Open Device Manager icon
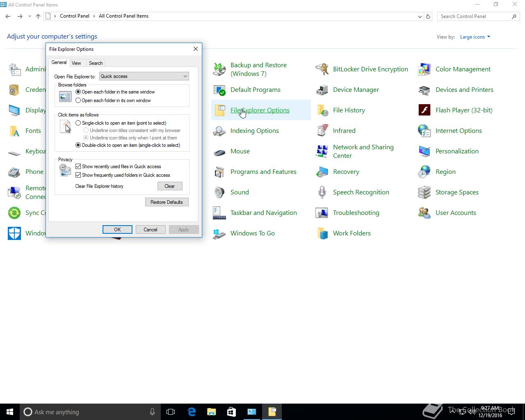525x420 pixels. 322,90
